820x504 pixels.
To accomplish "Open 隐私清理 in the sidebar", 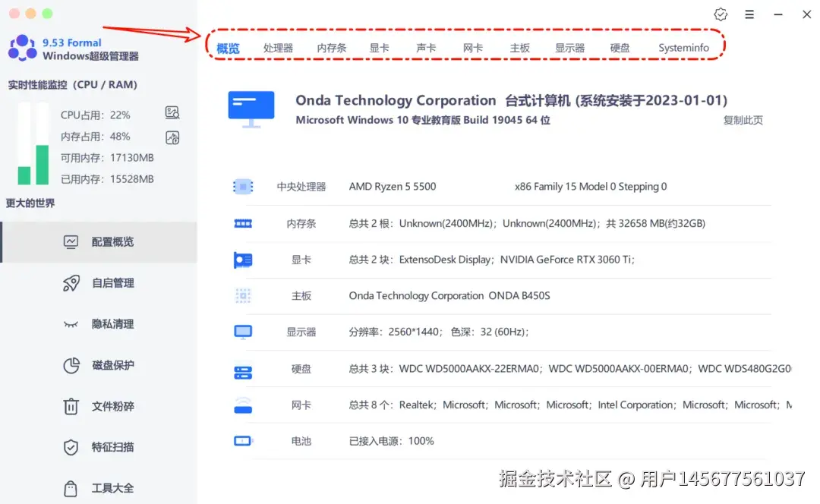I will pos(99,324).
